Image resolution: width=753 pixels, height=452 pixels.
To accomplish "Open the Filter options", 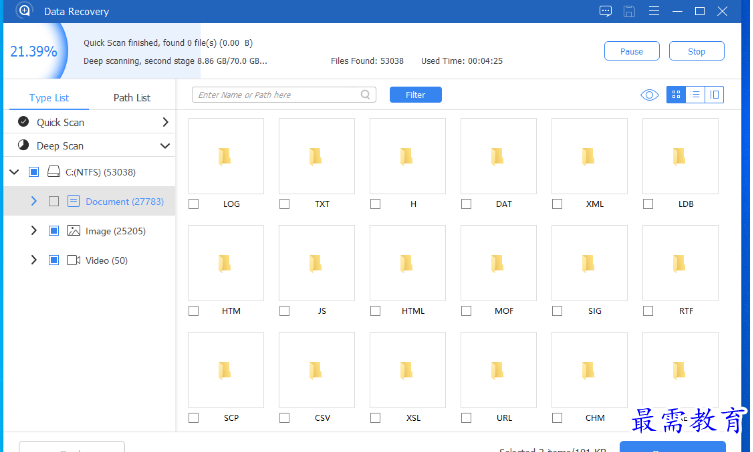I will coord(415,95).
